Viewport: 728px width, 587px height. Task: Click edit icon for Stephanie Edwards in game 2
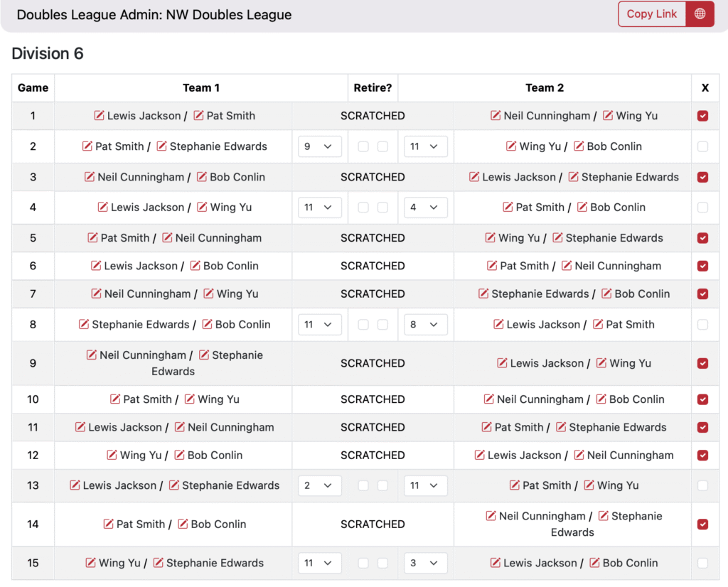(x=161, y=146)
